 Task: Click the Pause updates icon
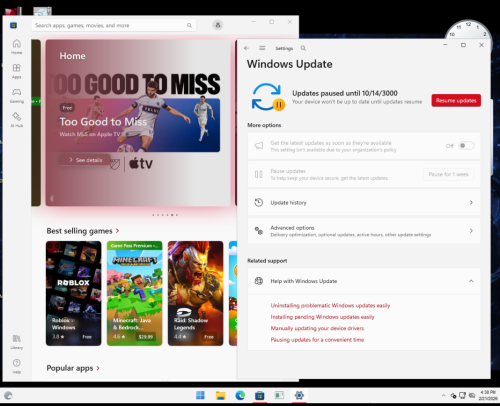pyautogui.click(x=259, y=174)
